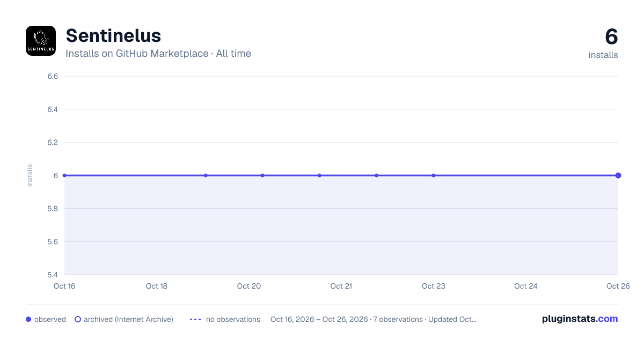Click the dashed 'no observations' legend line
The image size is (644, 338).
[x=195, y=319]
